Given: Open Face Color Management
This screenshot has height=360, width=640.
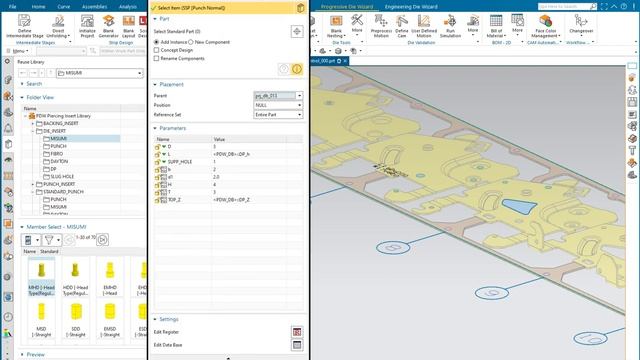Looking at the screenshot, I should click(545, 21).
